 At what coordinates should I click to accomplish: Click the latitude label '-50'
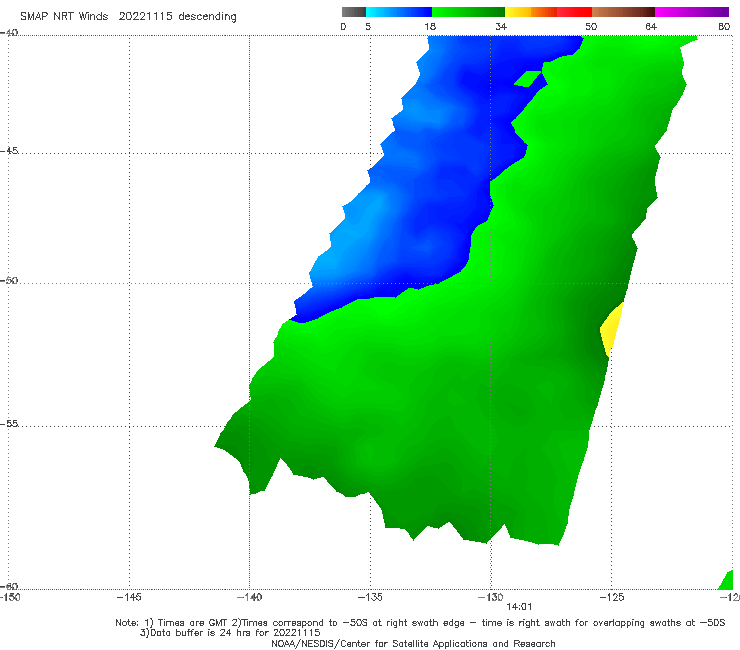coord(9,280)
